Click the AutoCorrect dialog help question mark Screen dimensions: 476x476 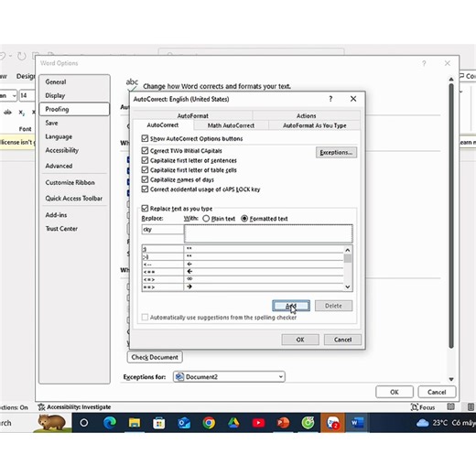(330, 99)
